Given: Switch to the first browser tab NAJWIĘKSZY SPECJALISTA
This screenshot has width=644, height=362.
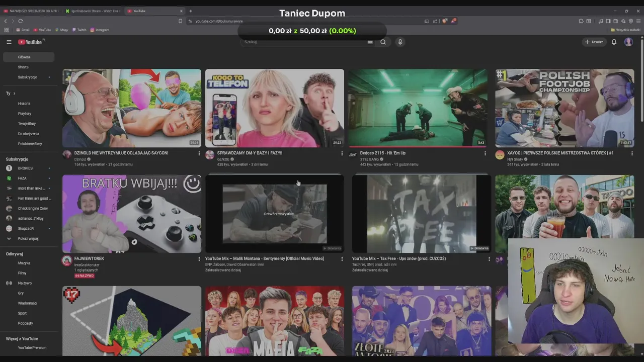Looking at the screenshot, I should (x=31, y=11).
